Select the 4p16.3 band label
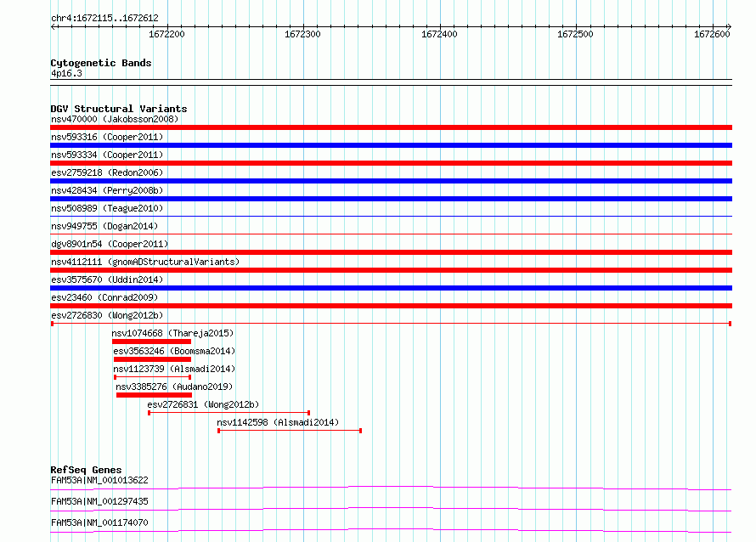Image resolution: width=756 pixels, height=542 pixels. [66, 73]
